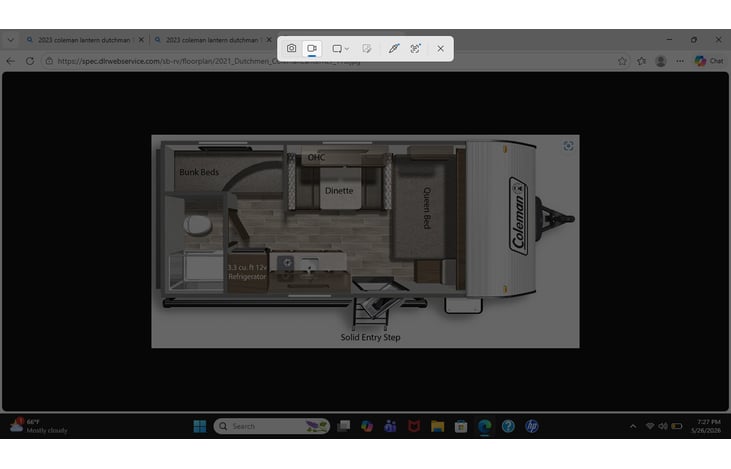
Task: Close the Snipping Tool overlay
Action: pyautogui.click(x=441, y=48)
